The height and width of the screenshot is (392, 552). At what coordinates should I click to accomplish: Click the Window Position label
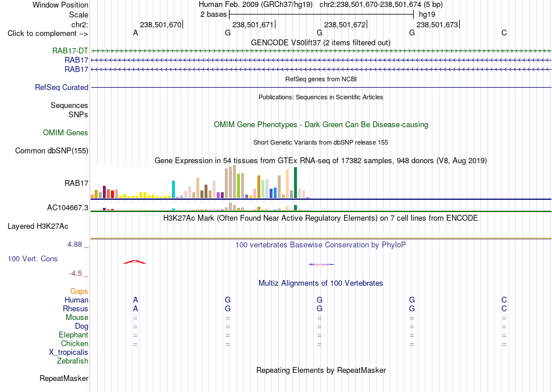(x=60, y=5)
